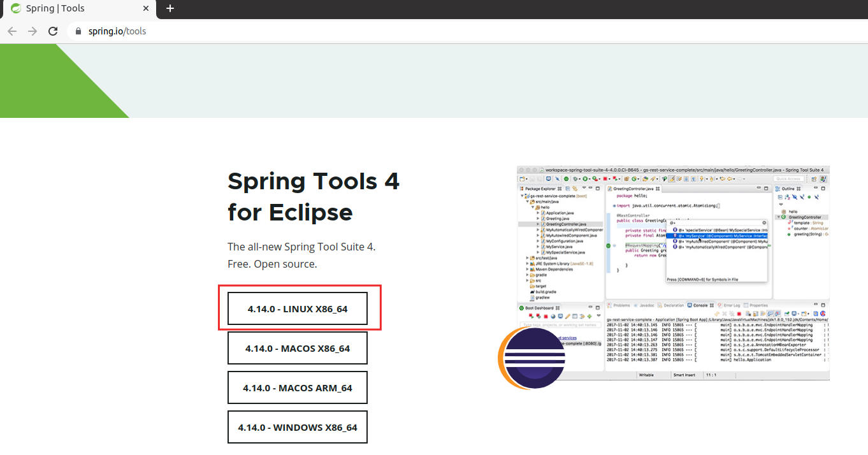Close the Spring | Tools tab
Screen dimensions: 868x455
[x=145, y=9]
